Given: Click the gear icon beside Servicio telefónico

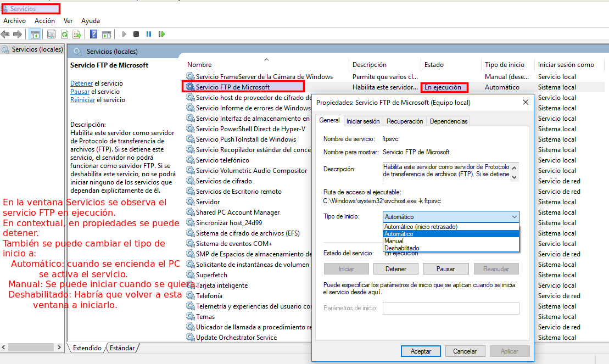Looking at the screenshot, I should [x=191, y=160].
